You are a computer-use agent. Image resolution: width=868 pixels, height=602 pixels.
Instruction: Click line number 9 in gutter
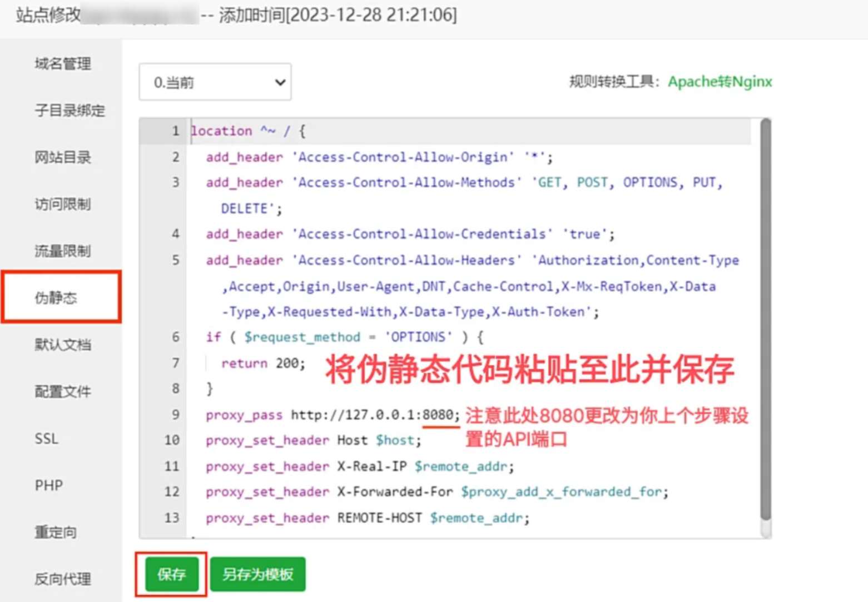click(175, 415)
